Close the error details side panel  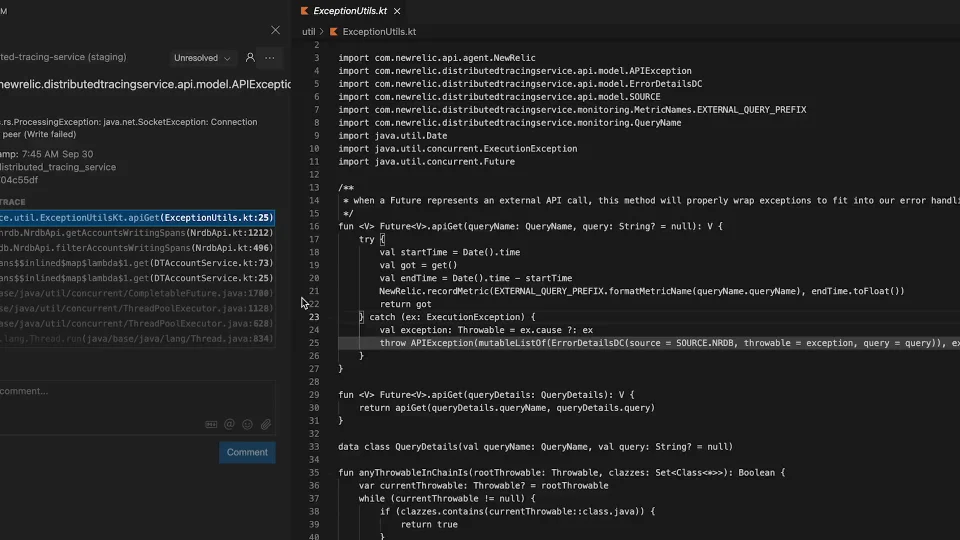coord(276,30)
